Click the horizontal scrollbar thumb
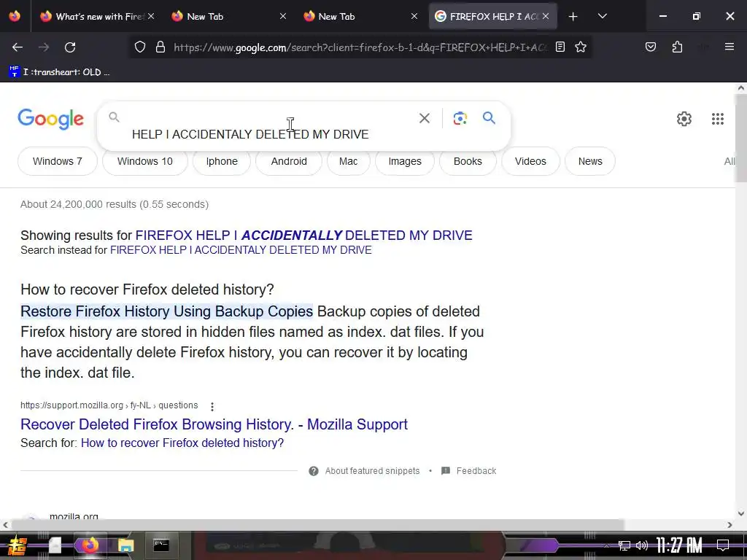This screenshot has width=747, height=560. [317, 525]
